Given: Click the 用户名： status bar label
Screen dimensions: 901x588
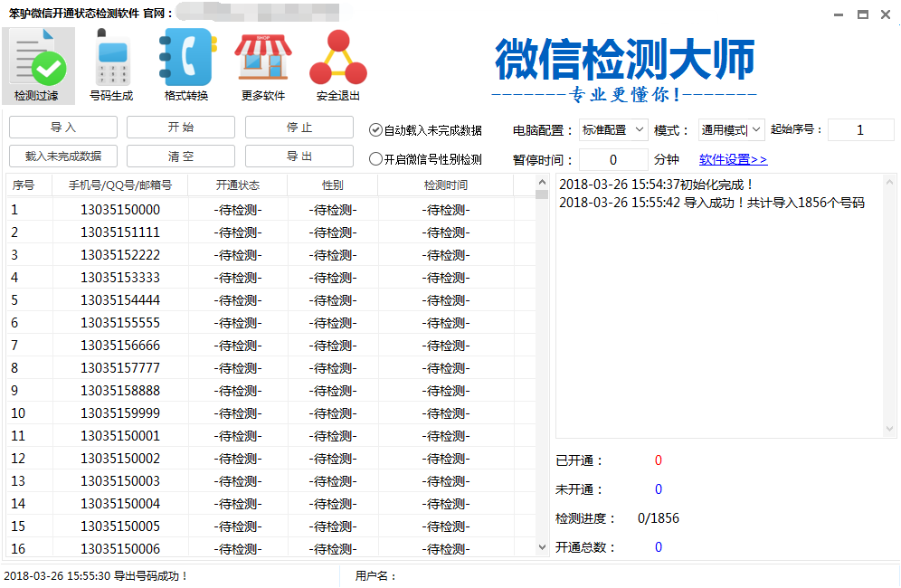Looking at the screenshot, I should tap(375, 576).
